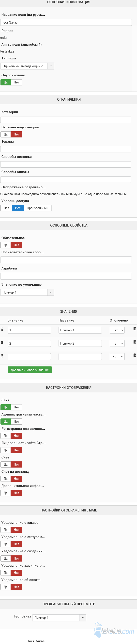The height and width of the screenshot is (644, 137).
Task: Open the preview 'Тест Заказ' dropdown
Action: pyautogui.click(x=59, y=617)
